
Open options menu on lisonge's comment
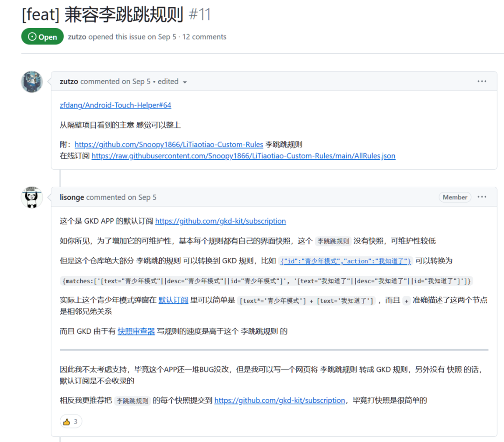[482, 197]
